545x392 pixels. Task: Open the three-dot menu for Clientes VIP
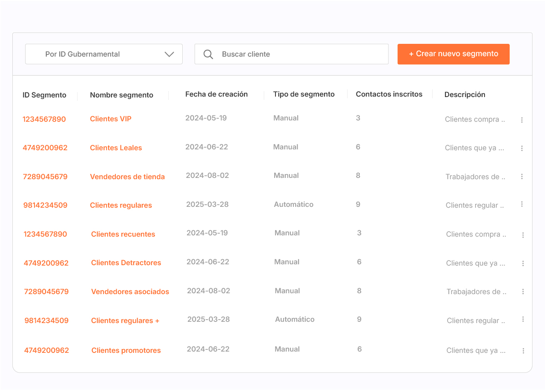[522, 120]
